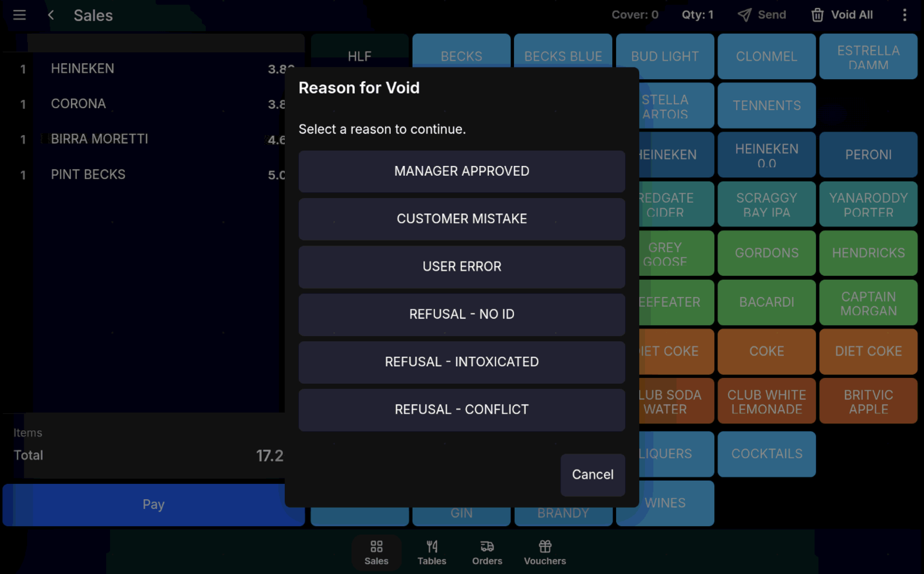
Task: Select MANAGER APPROVED as void reason
Action: 462,171
